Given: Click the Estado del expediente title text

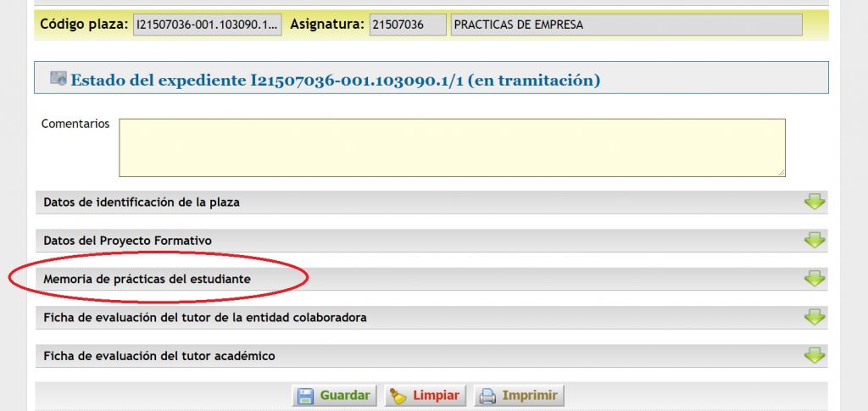Looking at the screenshot, I should pyautogui.click(x=336, y=81).
